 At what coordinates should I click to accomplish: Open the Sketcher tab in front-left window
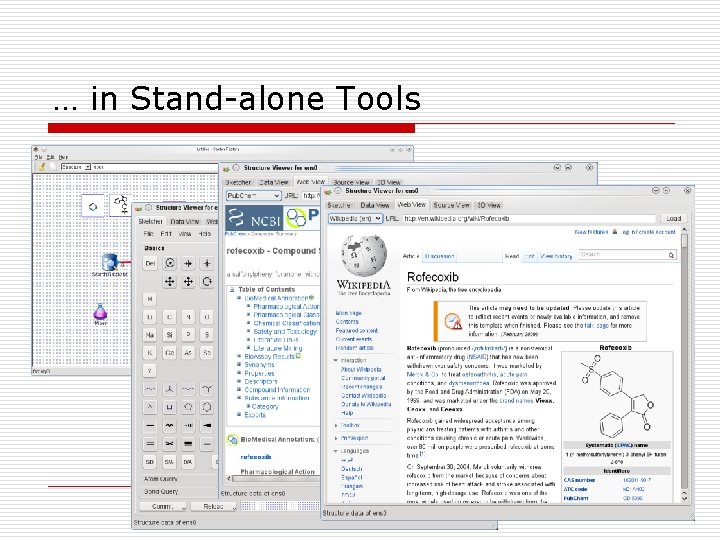pyautogui.click(x=151, y=222)
